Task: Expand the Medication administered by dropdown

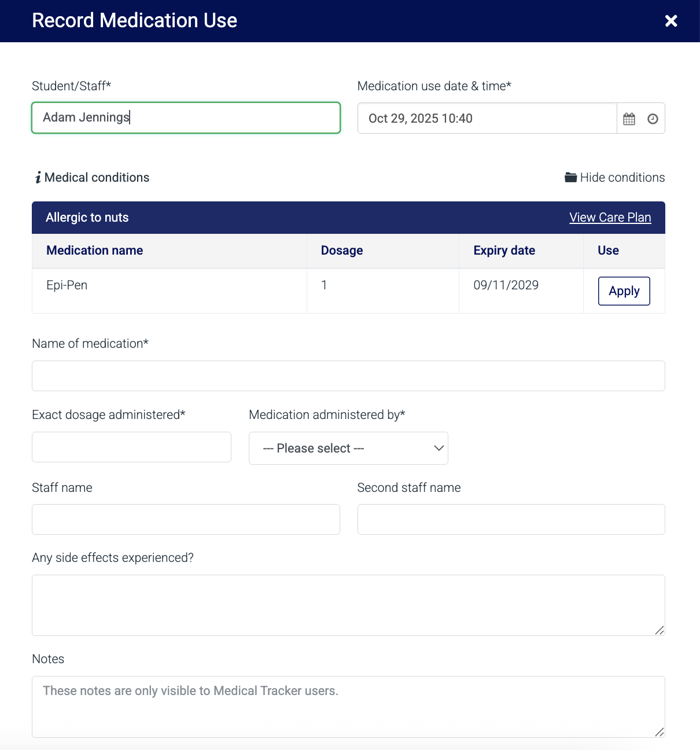Action: tap(348, 448)
